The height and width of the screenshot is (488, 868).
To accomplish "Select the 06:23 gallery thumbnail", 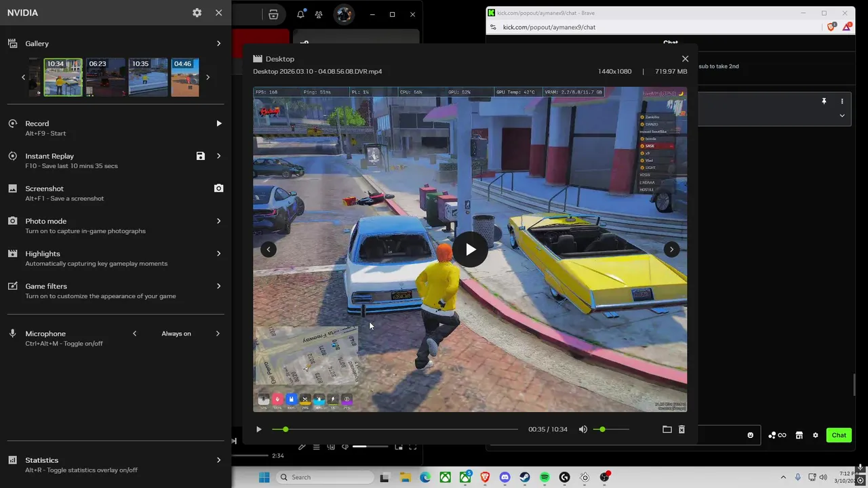I will (105, 77).
